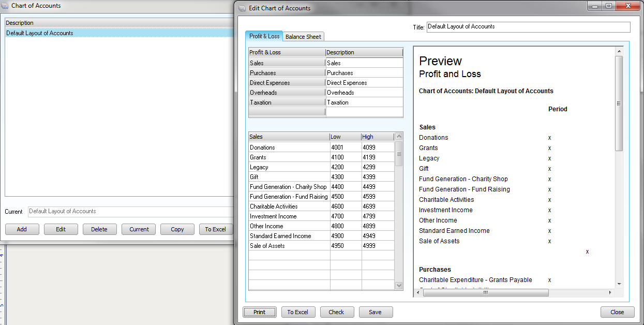Select the Purchases category row

pyautogui.click(x=287, y=73)
